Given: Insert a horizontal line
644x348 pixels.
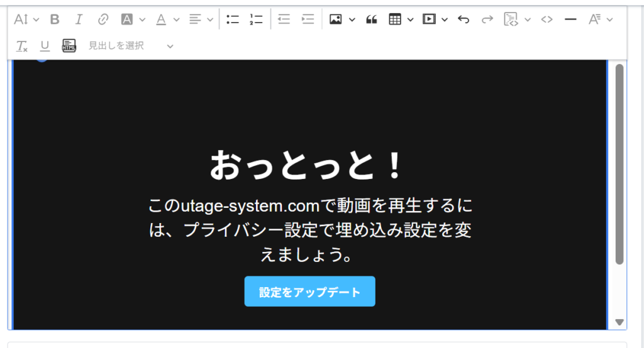Looking at the screenshot, I should click(570, 19).
